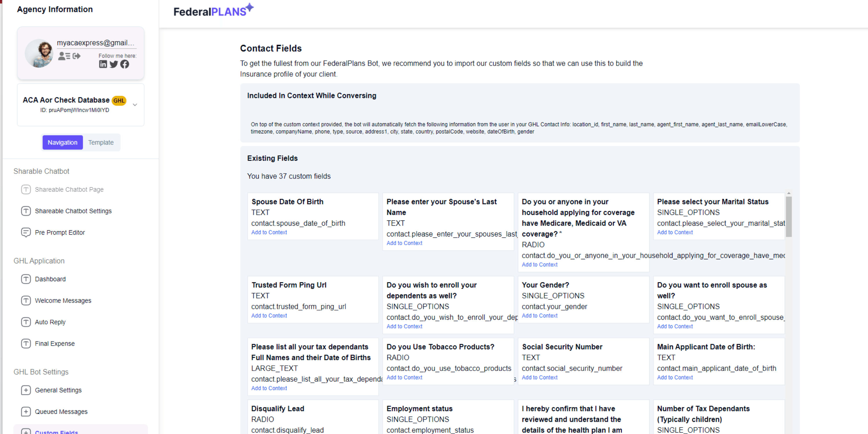This screenshot has height=434, width=868.
Task: Open General Settings
Action: pos(58,390)
